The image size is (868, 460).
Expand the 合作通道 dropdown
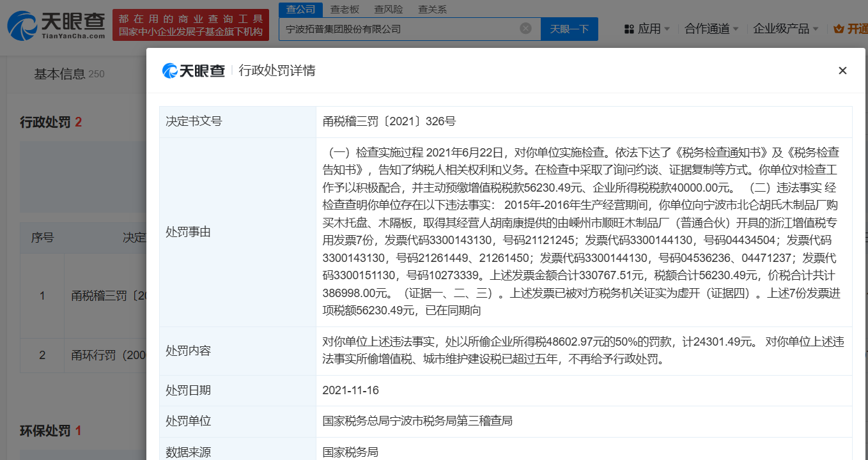pyautogui.click(x=711, y=29)
